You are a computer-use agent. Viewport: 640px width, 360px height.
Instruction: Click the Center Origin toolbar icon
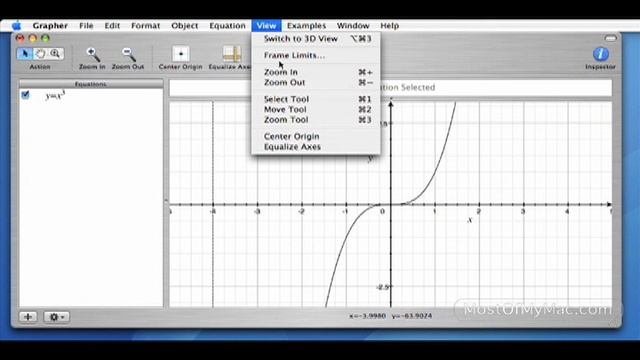pos(181,54)
